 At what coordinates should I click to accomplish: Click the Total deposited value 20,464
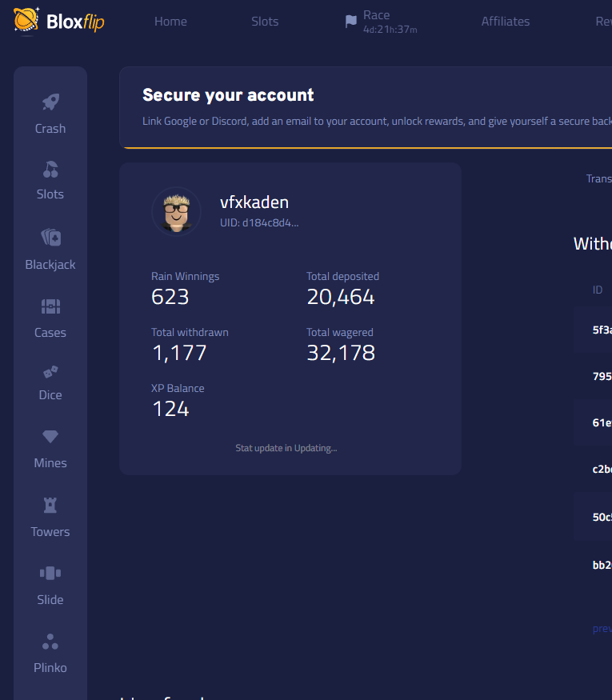click(x=341, y=297)
